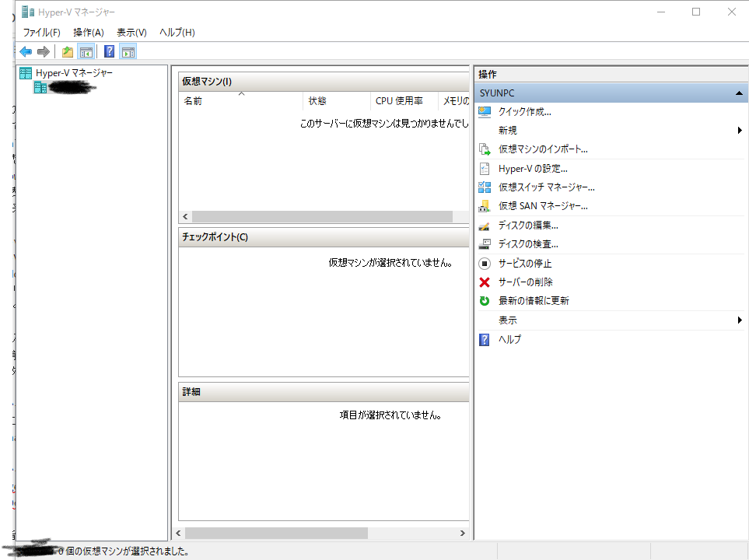The height and width of the screenshot is (560, 749).
Task: Select サービスの停止 action
Action: click(x=525, y=263)
